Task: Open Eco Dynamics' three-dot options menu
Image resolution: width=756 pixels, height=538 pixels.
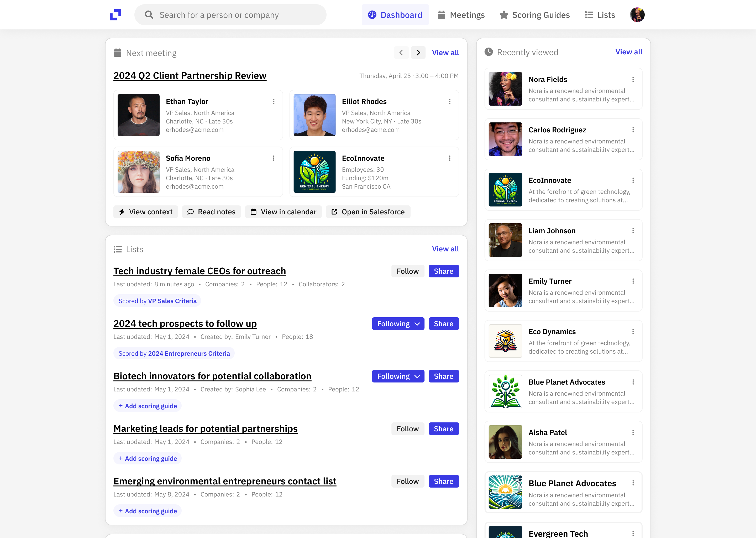Action: click(633, 332)
